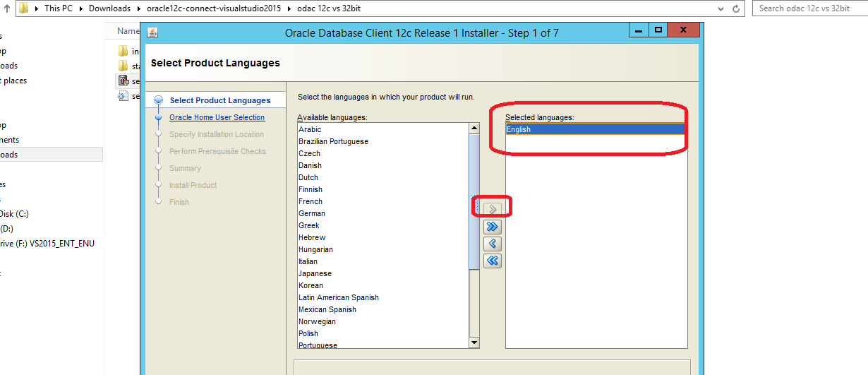Viewport: 868px width, 375px height.
Task: Click the add-all languages double-arrow button
Action: (492, 227)
